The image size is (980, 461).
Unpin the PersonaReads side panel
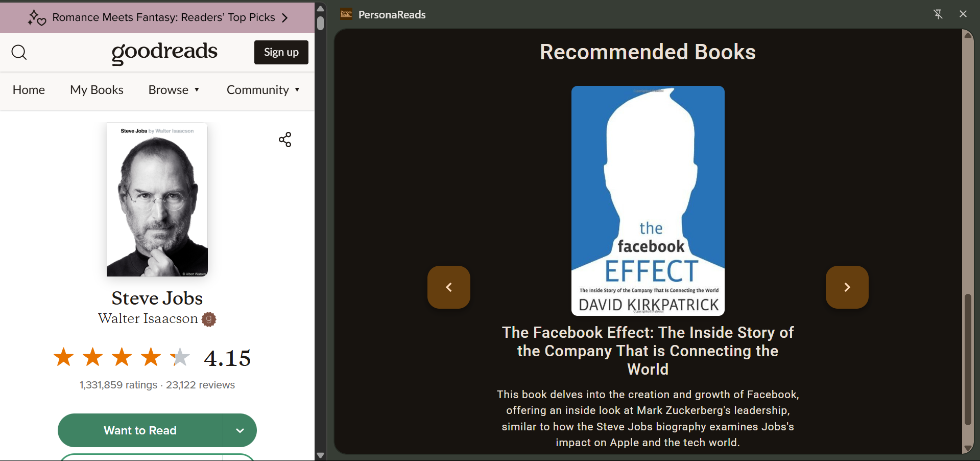[938, 14]
